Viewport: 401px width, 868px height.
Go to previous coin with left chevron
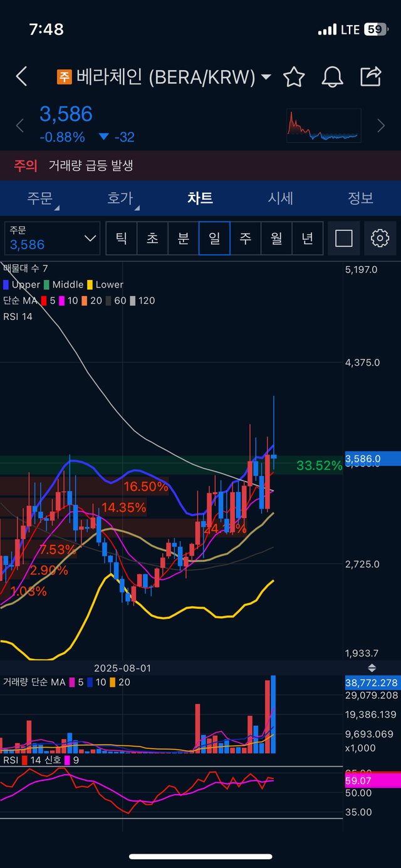19,125
